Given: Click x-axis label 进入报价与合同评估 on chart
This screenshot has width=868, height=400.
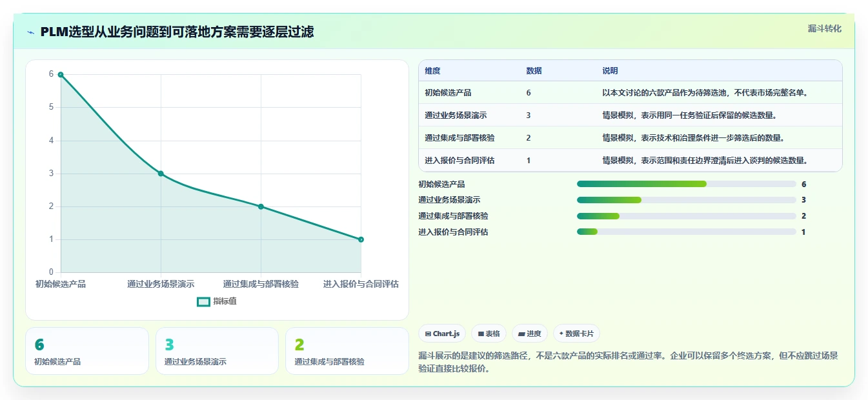Looking at the screenshot, I should pos(361,284).
